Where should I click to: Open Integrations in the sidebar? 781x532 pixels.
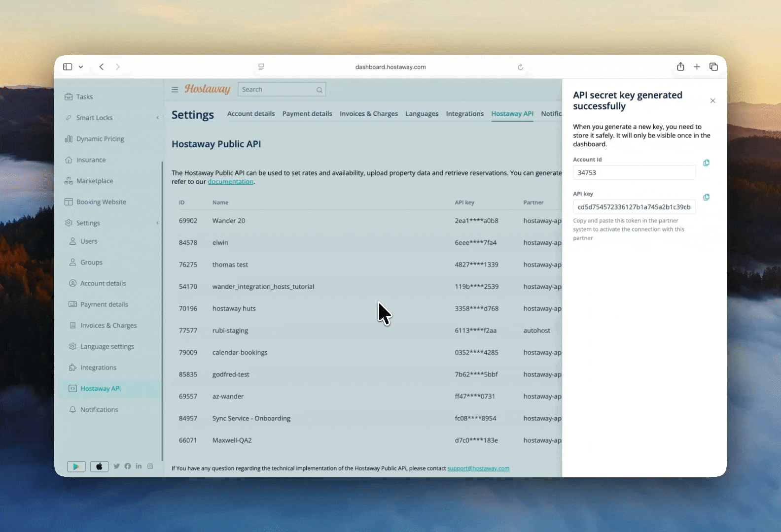[98, 368]
